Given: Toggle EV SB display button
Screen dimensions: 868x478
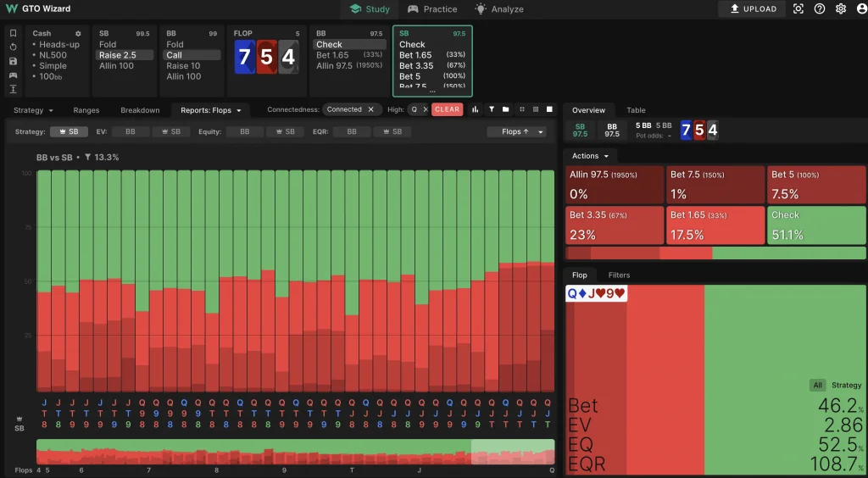Looking at the screenshot, I should coord(170,132).
